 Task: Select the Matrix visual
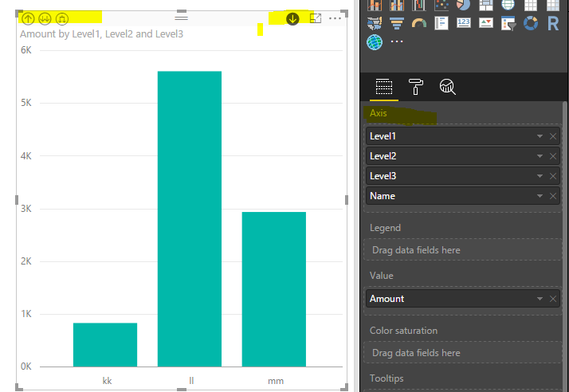pyautogui.click(x=553, y=5)
